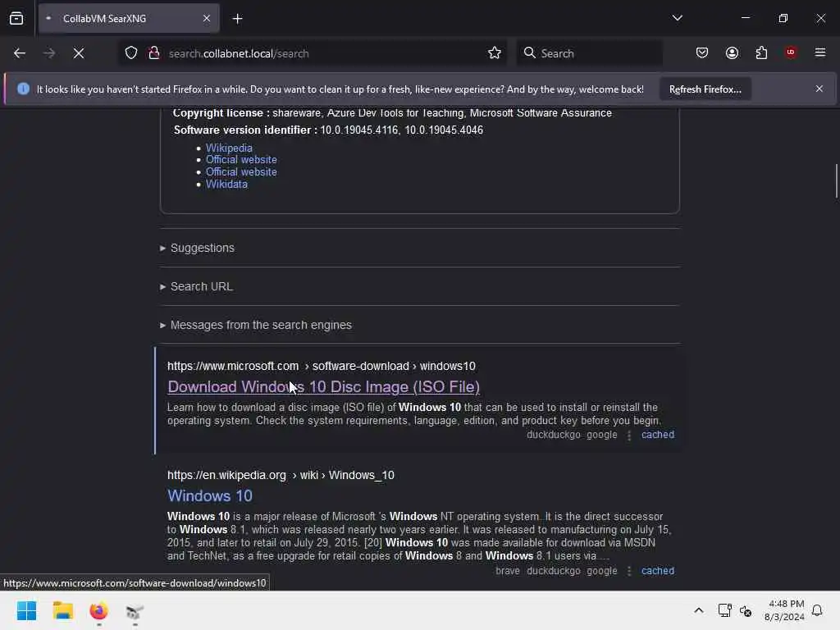
Task: Open the Windows 10 Wikipedia result title
Action: click(209, 496)
